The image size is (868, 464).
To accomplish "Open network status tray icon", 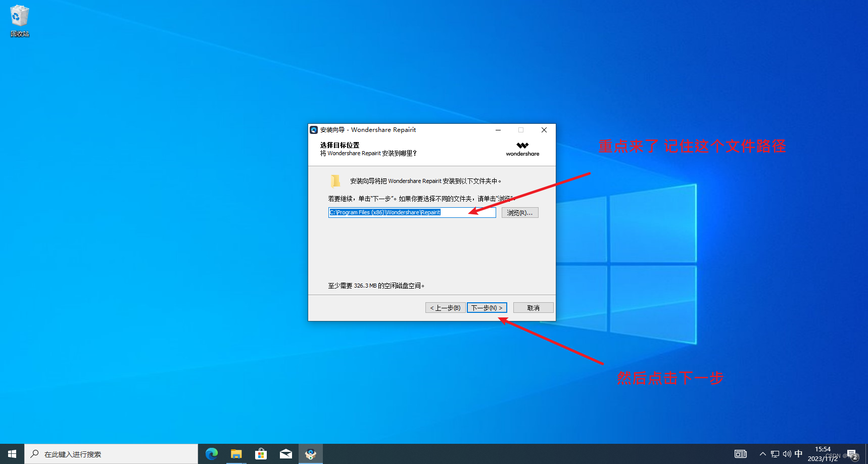I will [775, 454].
